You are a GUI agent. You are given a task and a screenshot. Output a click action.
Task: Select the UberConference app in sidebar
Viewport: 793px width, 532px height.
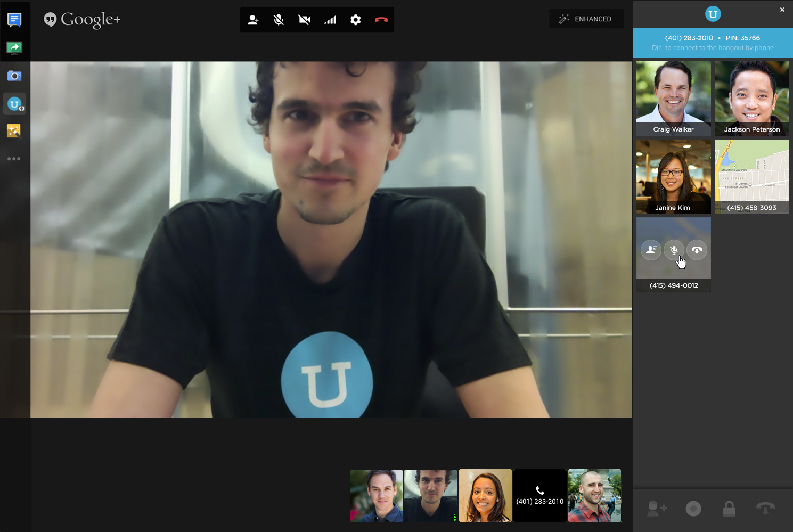pos(14,104)
